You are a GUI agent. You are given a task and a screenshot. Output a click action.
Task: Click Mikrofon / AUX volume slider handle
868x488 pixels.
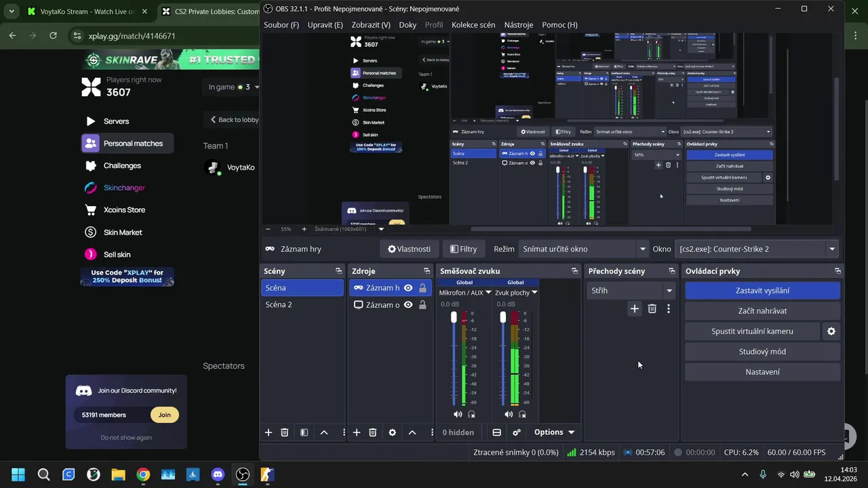pos(454,317)
